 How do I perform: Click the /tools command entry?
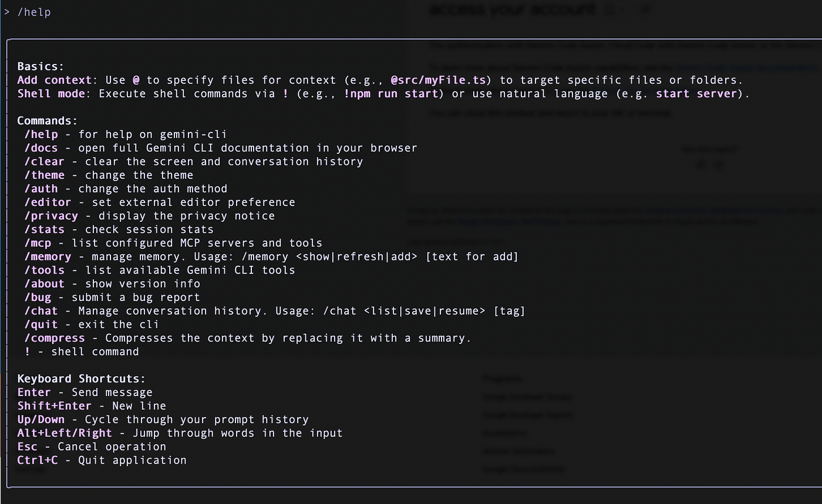pos(160,270)
